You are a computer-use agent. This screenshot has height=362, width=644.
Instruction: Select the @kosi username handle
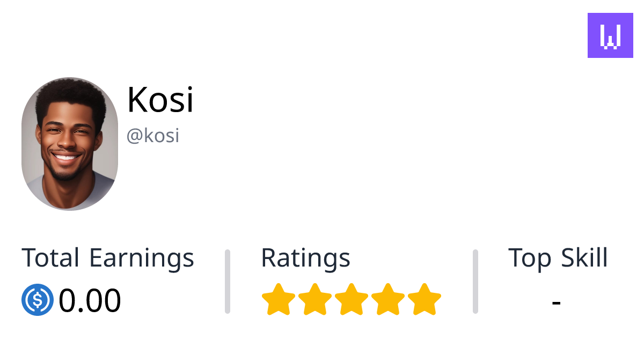click(153, 135)
